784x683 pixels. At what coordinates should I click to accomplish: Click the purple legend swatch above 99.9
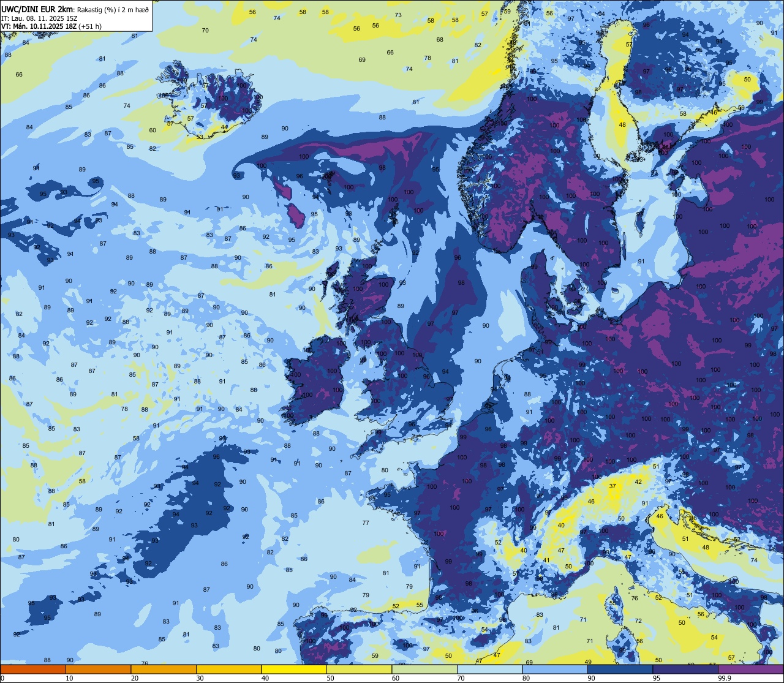[751, 669]
